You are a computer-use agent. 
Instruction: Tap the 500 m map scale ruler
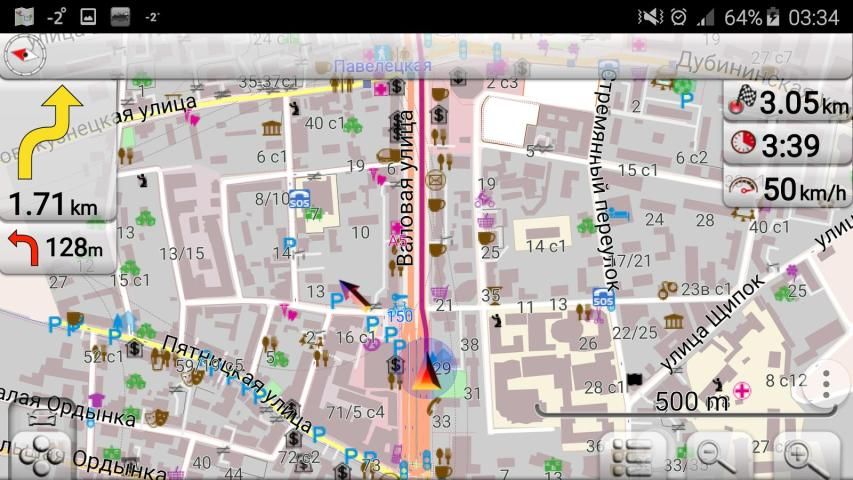[x=690, y=402]
